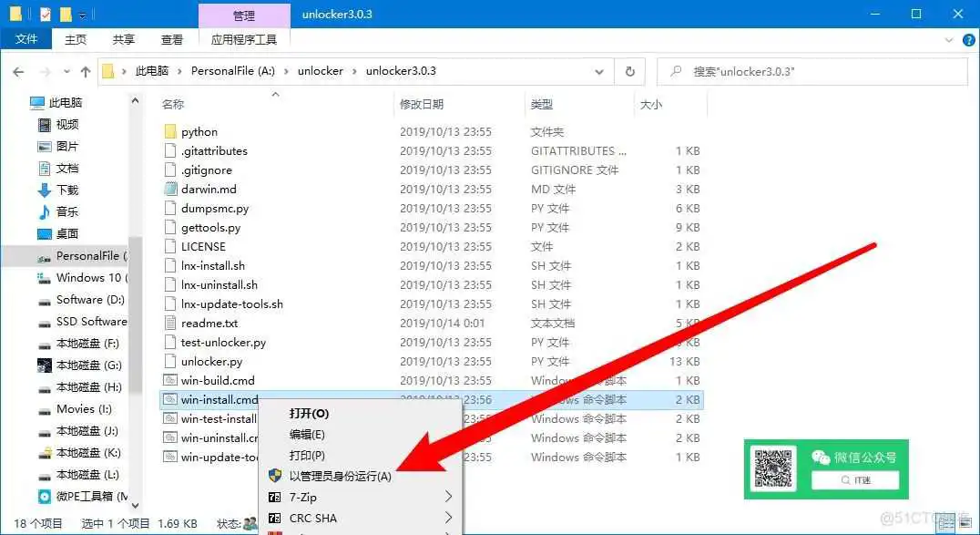The height and width of the screenshot is (535, 980).
Task: Click the refresh icon beside address bar
Action: coord(629,71)
